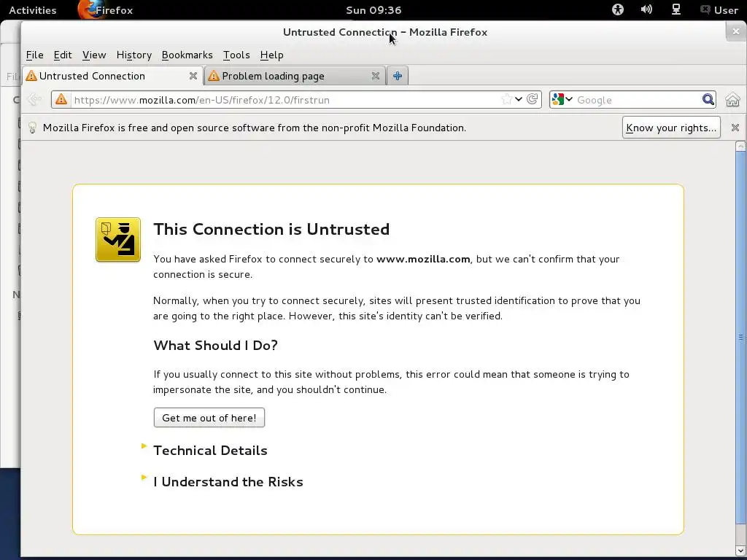
Task: Open a new tab with the plus icon
Action: point(398,76)
